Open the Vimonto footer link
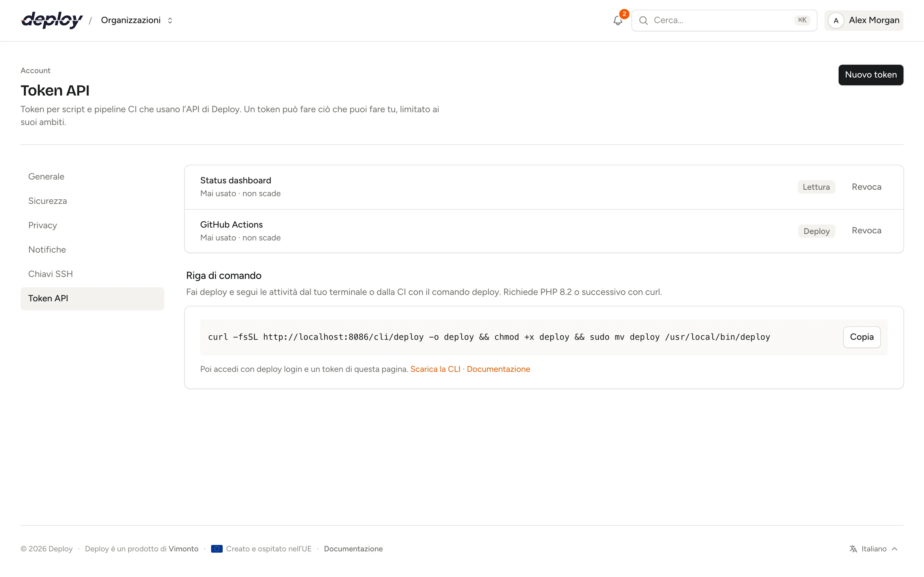Image resolution: width=924 pixels, height=577 pixels. (x=183, y=549)
